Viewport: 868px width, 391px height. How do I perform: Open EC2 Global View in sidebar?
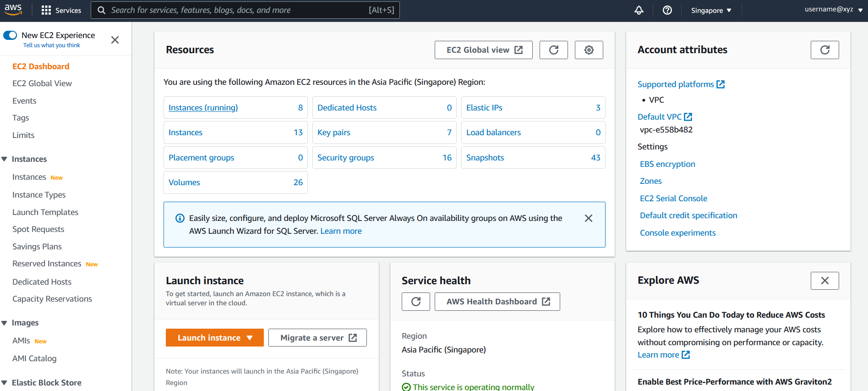click(x=42, y=83)
